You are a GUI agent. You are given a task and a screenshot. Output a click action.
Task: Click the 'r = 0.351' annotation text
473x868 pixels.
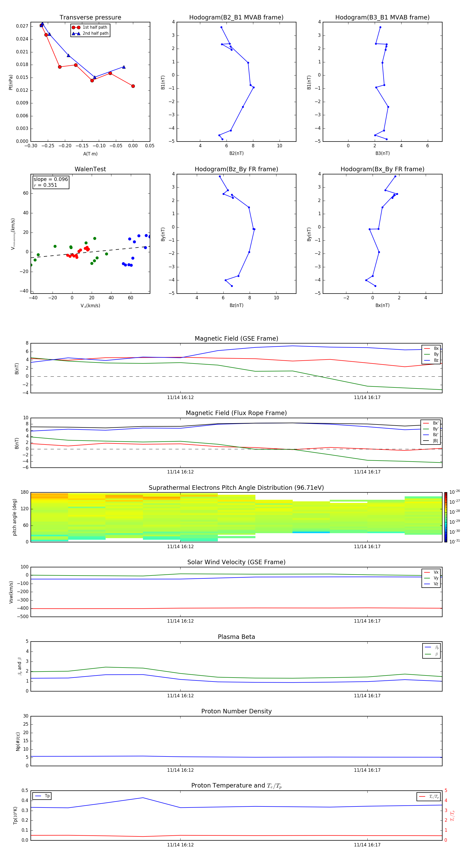click(45, 185)
